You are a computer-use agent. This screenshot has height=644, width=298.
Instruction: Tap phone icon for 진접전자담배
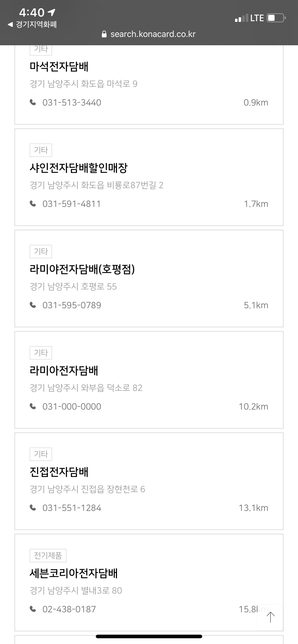(x=33, y=508)
